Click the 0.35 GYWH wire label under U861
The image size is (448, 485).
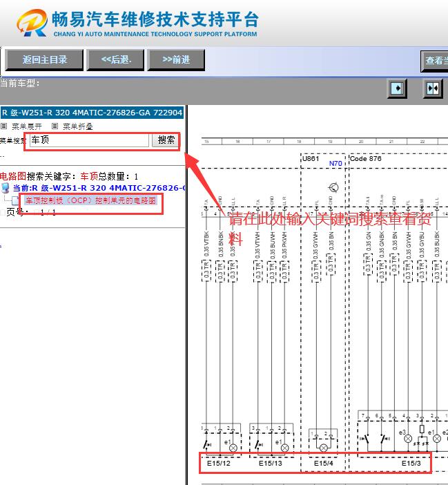(315, 245)
